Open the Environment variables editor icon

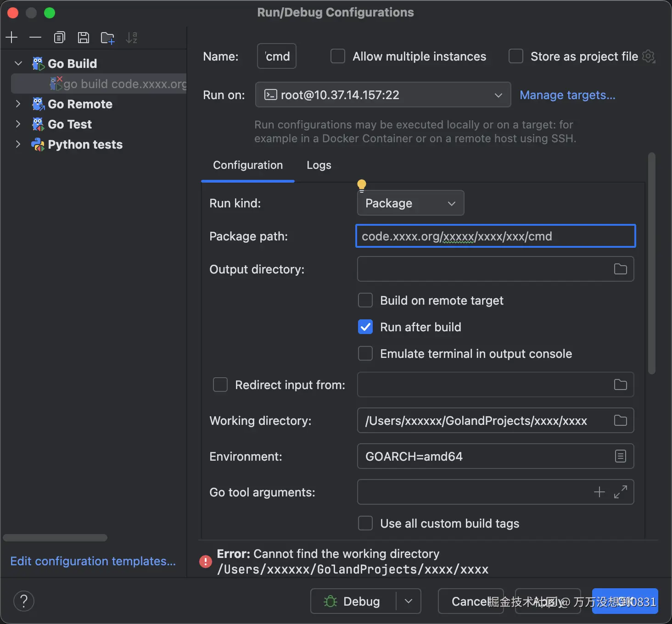[x=620, y=457]
